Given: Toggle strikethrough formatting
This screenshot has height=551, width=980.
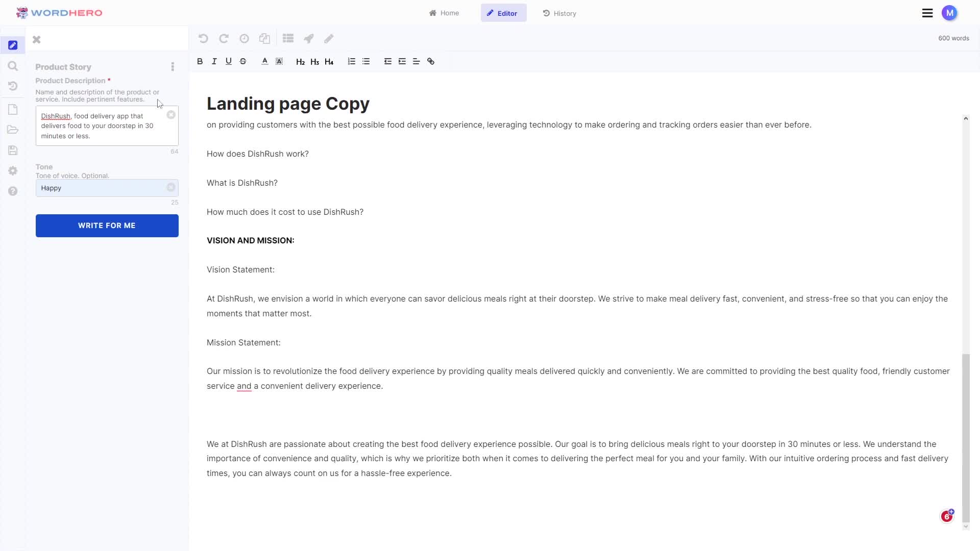Looking at the screenshot, I should 243,61.
